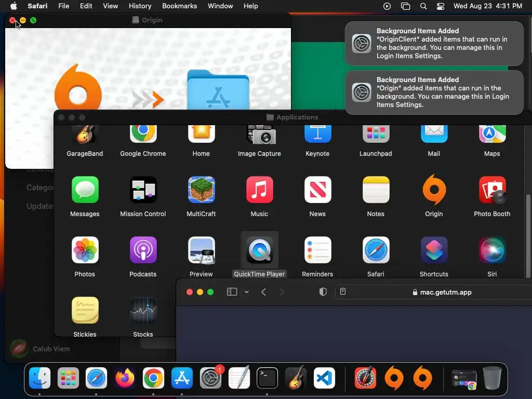This screenshot has width=532, height=399.
Task: Select the Notes app icon
Action: tap(376, 190)
